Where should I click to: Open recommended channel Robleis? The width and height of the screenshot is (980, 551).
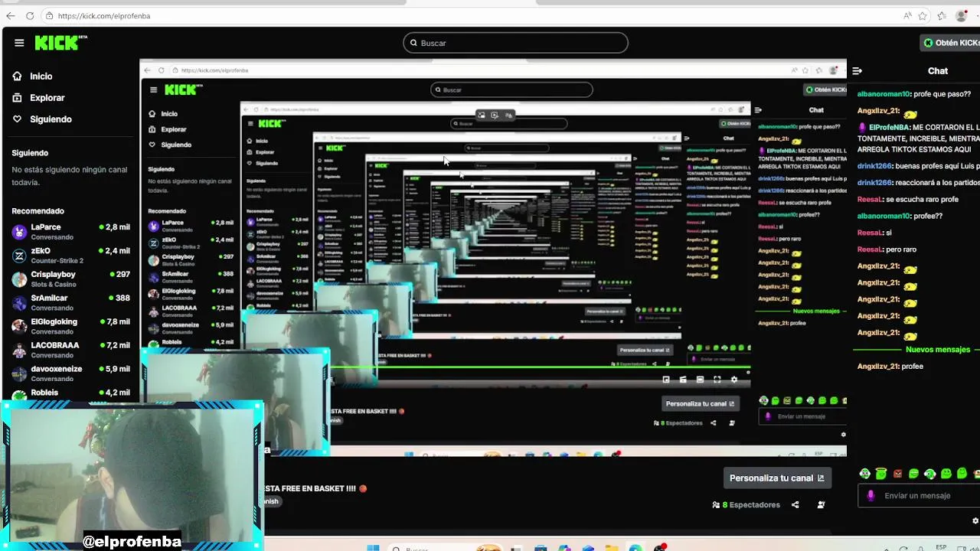coord(70,394)
